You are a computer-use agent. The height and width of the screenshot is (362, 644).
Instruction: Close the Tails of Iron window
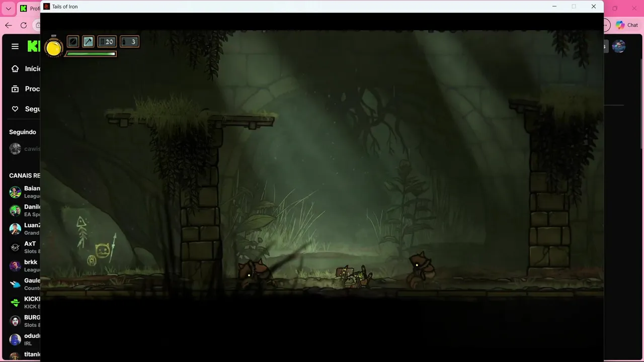[x=594, y=7]
